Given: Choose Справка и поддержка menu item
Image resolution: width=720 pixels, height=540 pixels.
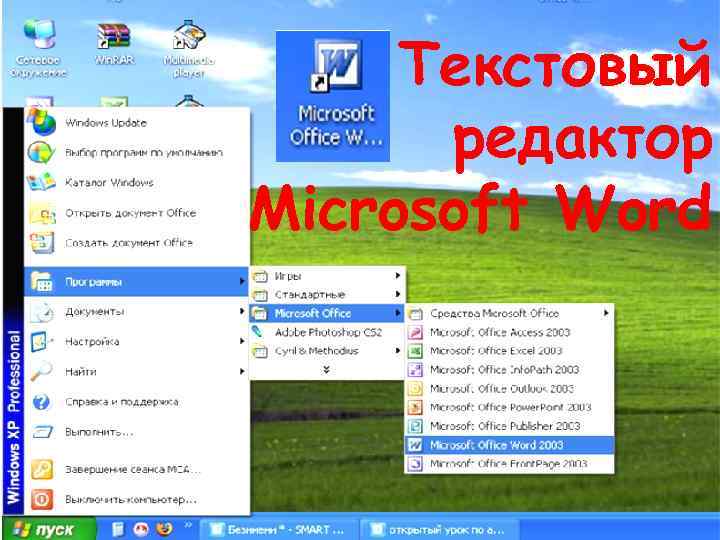Looking at the screenshot, I should [137, 402].
